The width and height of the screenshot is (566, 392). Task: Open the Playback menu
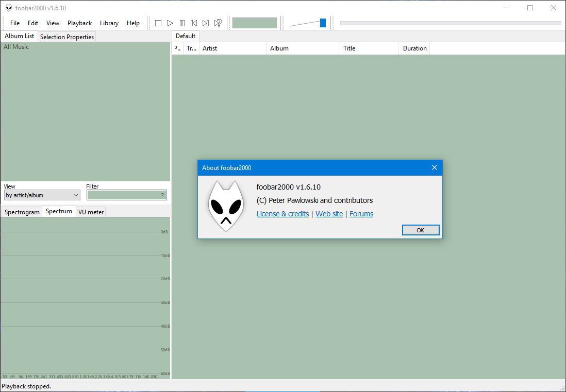pos(79,23)
